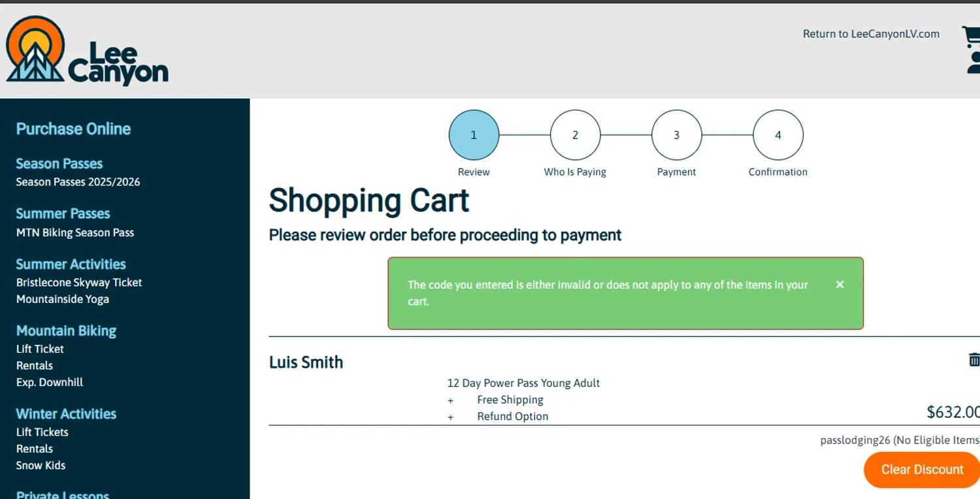The image size is (980, 499).
Task: Click the Summer Passes sidebar heading
Action: pos(63,214)
